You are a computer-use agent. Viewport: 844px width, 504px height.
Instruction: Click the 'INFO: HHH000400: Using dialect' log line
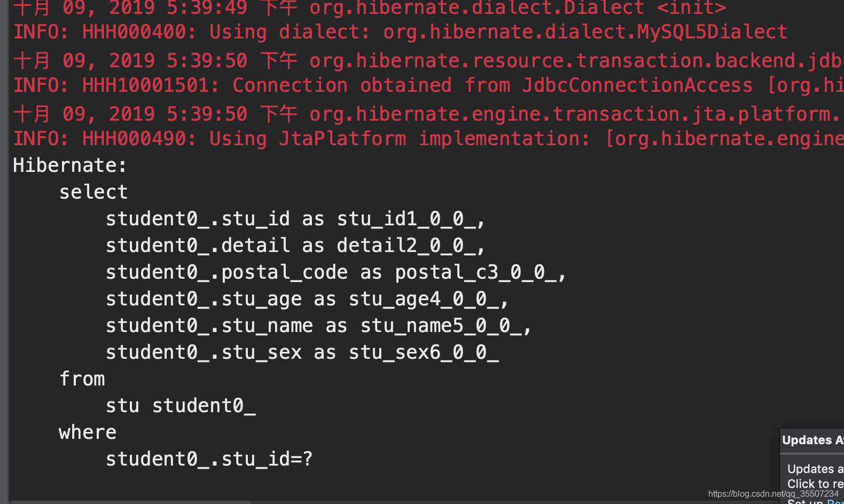(x=400, y=32)
